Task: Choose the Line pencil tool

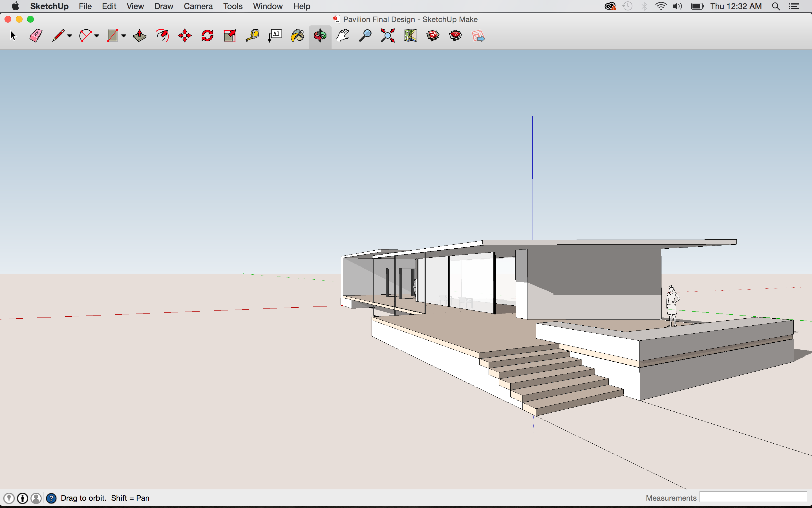Action: point(58,35)
